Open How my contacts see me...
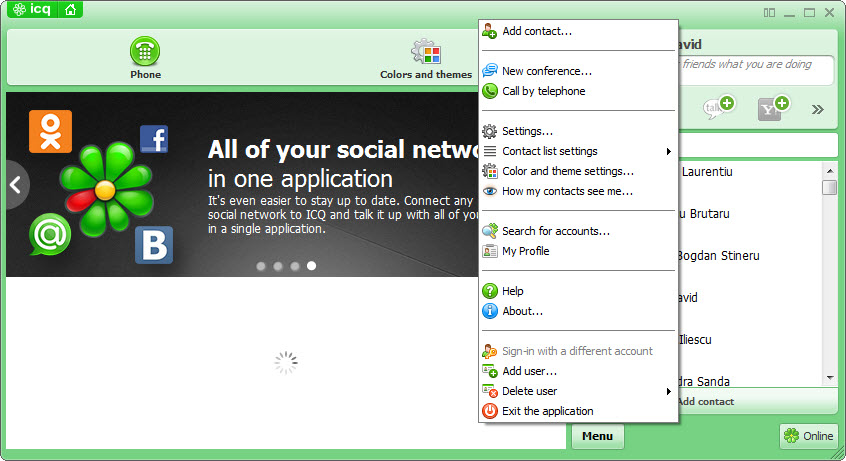Viewport: 846px width, 461px height. [x=578, y=191]
